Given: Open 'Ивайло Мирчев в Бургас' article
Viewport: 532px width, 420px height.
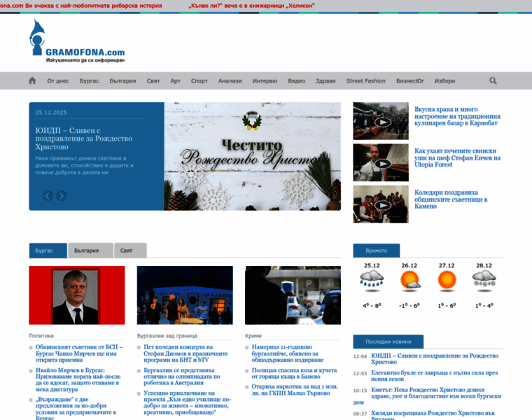Looking at the screenshot, I should point(78,379).
